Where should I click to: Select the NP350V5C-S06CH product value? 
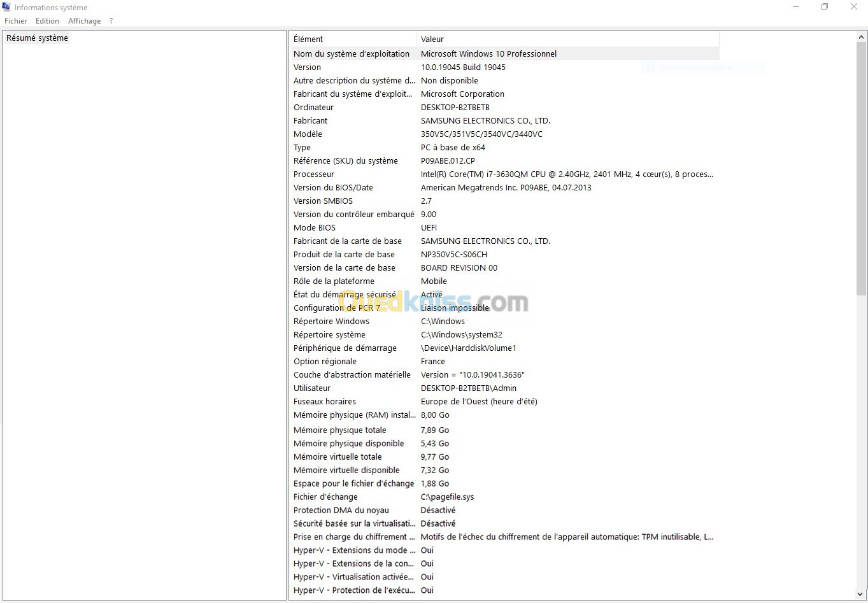[x=454, y=255]
